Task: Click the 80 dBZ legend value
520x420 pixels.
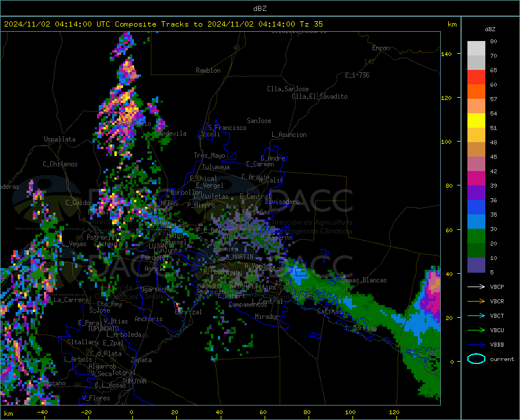Action: 493,42
